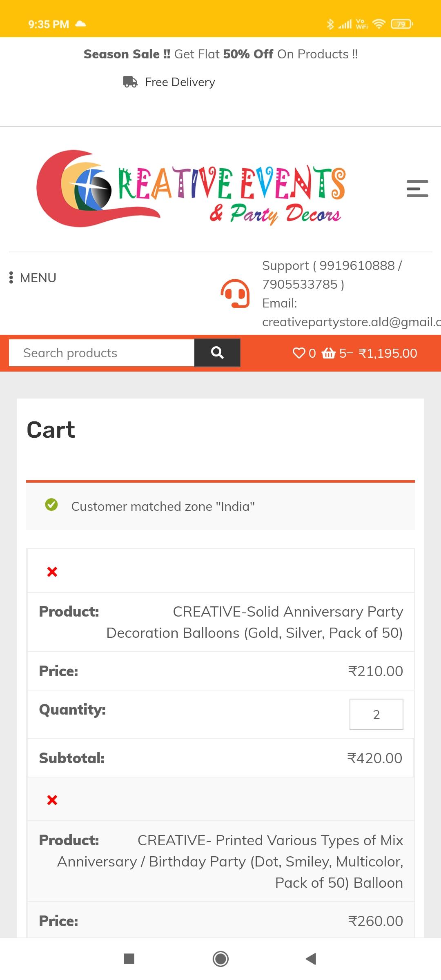Tap the Android recent apps square
The height and width of the screenshot is (980, 441).
point(129,959)
